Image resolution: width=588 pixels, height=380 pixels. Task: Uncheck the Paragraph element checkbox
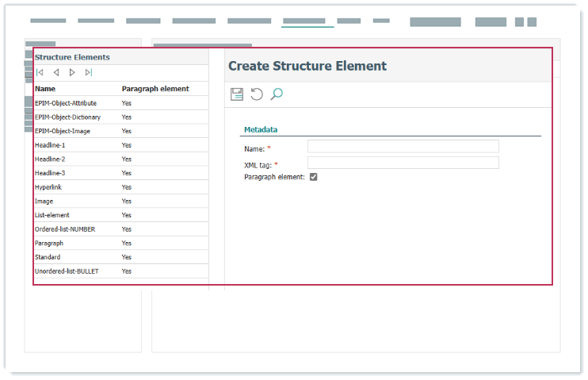[313, 177]
